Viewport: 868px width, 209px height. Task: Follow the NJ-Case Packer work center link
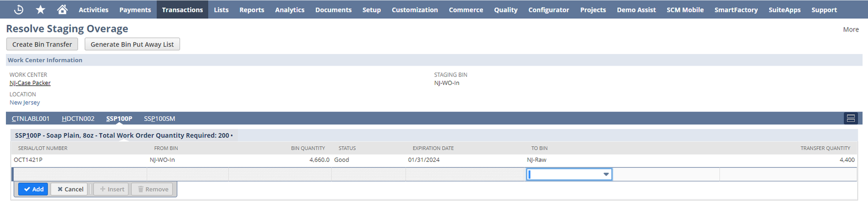click(30, 83)
